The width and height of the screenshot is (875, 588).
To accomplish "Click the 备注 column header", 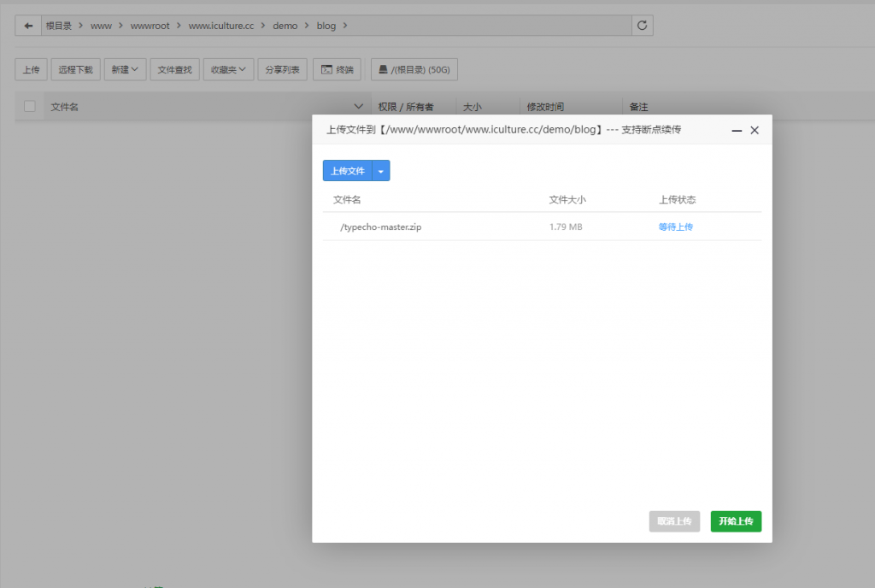I will tap(638, 107).
